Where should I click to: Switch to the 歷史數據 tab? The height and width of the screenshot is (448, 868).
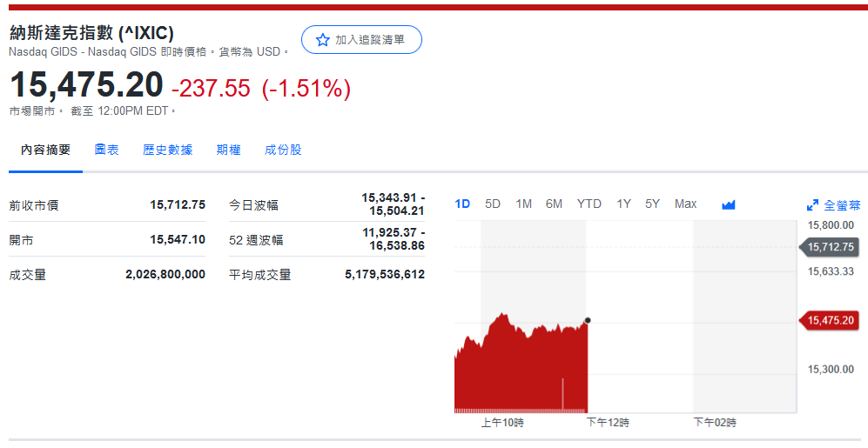167,150
